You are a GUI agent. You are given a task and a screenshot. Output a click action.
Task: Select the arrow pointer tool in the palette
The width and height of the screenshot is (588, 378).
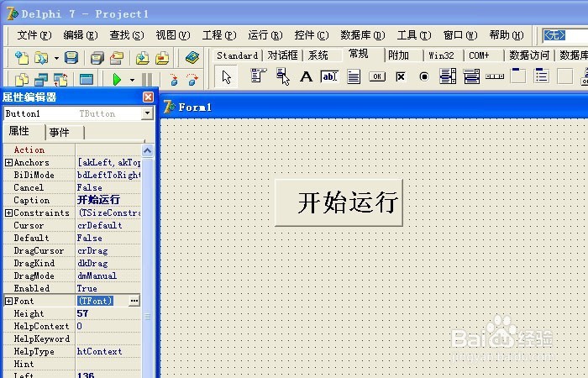pyautogui.click(x=227, y=77)
